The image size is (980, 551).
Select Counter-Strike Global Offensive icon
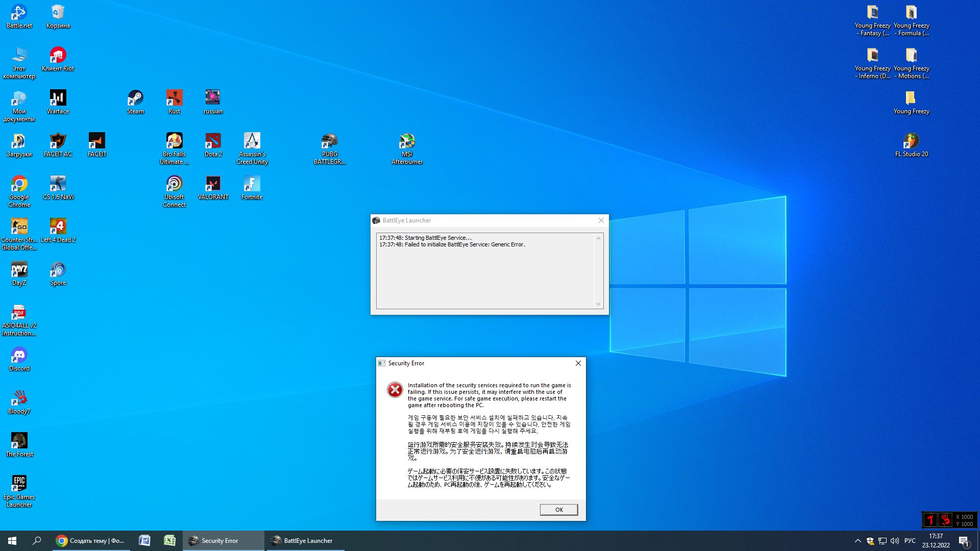[19, 234]
